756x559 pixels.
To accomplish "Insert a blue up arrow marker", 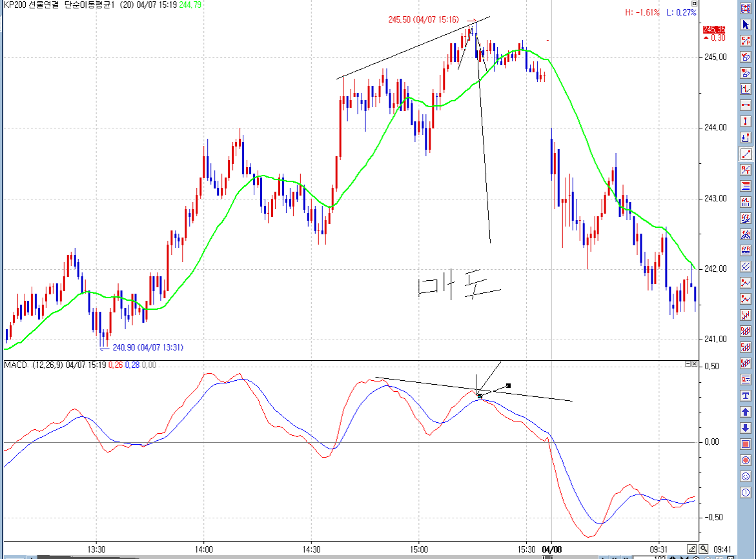I will 746,412.
